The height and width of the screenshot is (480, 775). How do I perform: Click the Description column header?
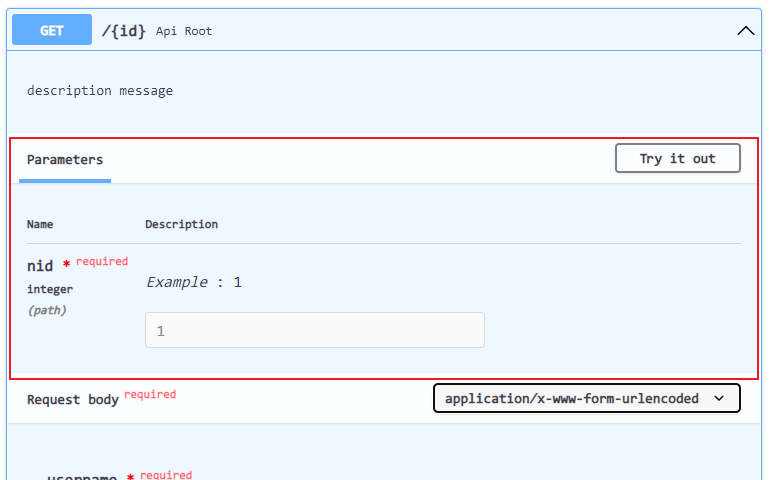pyautogui.click(x=181, y=224)
